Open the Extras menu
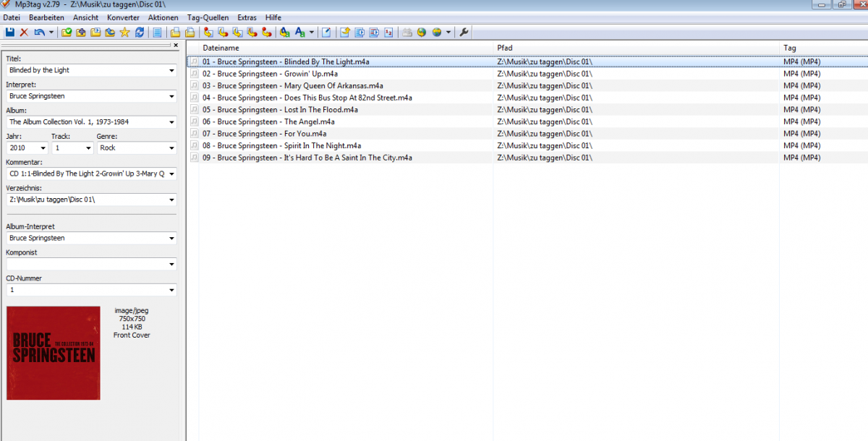This screenshot has height=441, width=868. click(247, 17)
